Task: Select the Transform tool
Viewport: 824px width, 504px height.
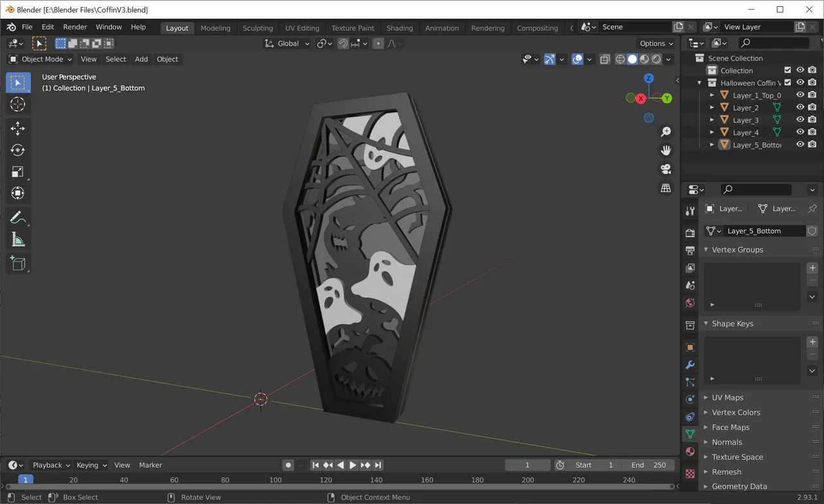Action: tap(18, 193)
